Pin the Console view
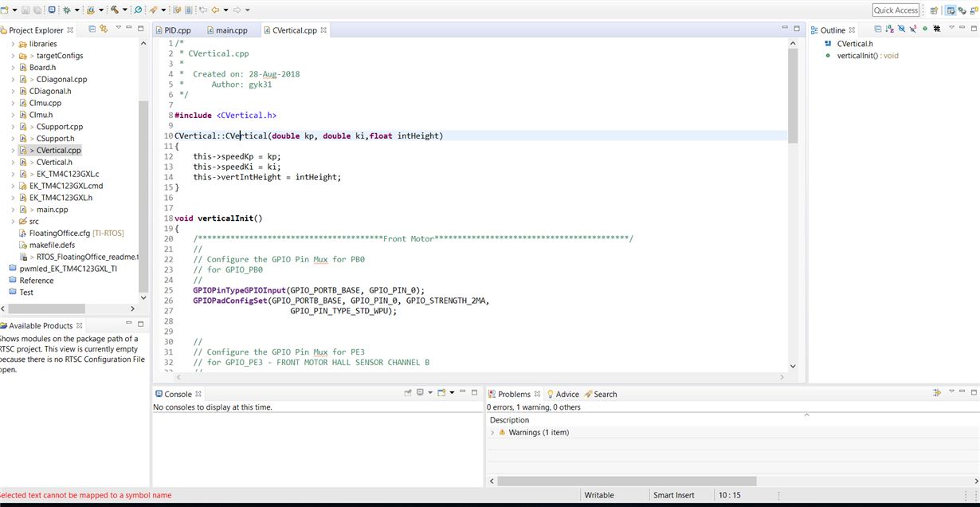This screenshot has width=980, height=507. tap(408, 393)
